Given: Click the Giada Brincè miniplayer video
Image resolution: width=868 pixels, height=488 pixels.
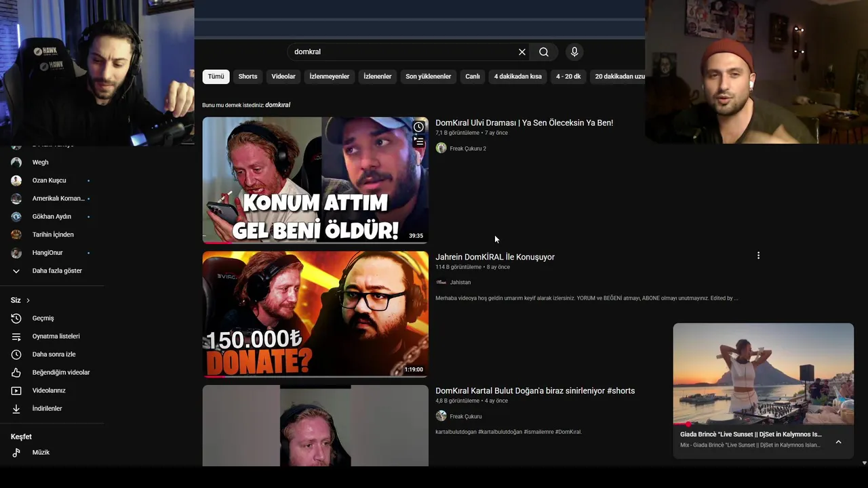Looking at the screenshot, I should (764, 374).
